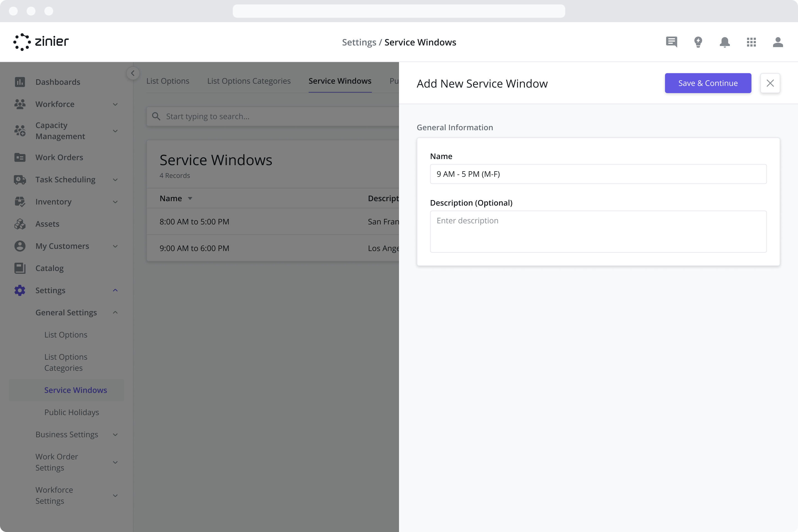Viewport: 798px width, 532px height.
Task: Expand the My Customers chevron
Action: click(x=115, y=246)
